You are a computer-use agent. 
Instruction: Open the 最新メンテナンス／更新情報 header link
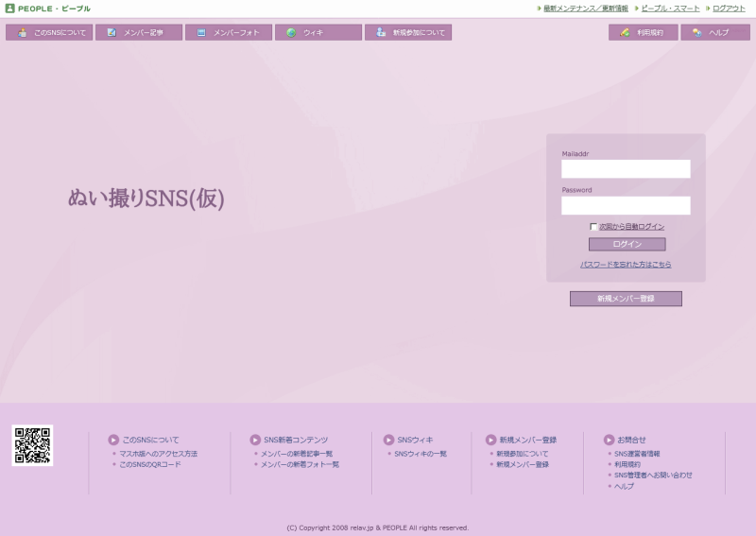coord(585,8)
